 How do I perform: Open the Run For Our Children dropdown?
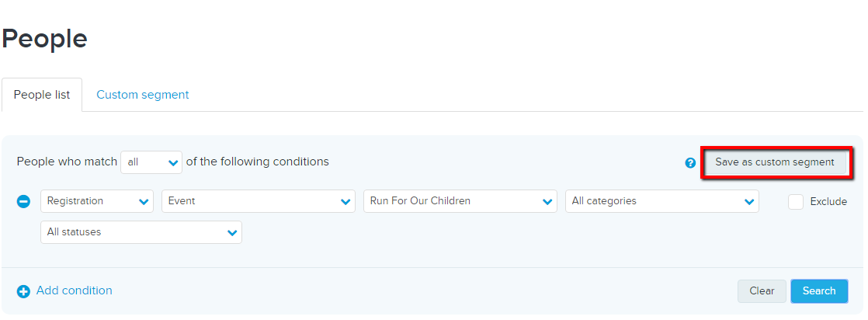coord(460,201)
